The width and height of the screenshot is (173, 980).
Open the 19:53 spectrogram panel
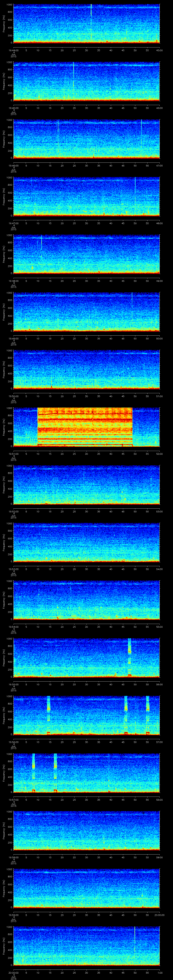click(x=86, y=542)
